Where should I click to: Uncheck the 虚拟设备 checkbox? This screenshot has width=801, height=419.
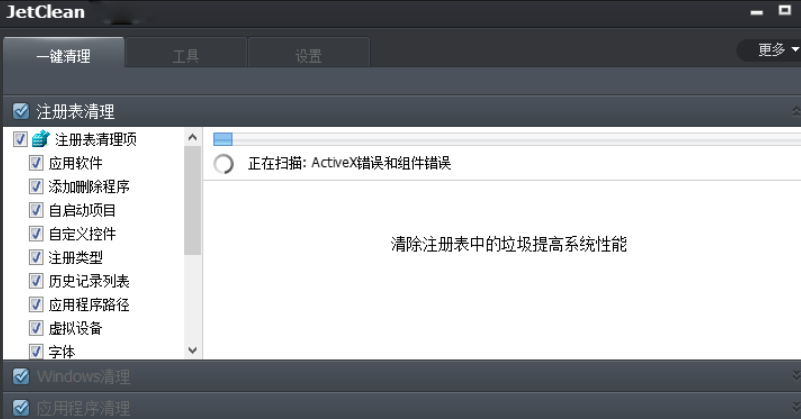[36, 328]
